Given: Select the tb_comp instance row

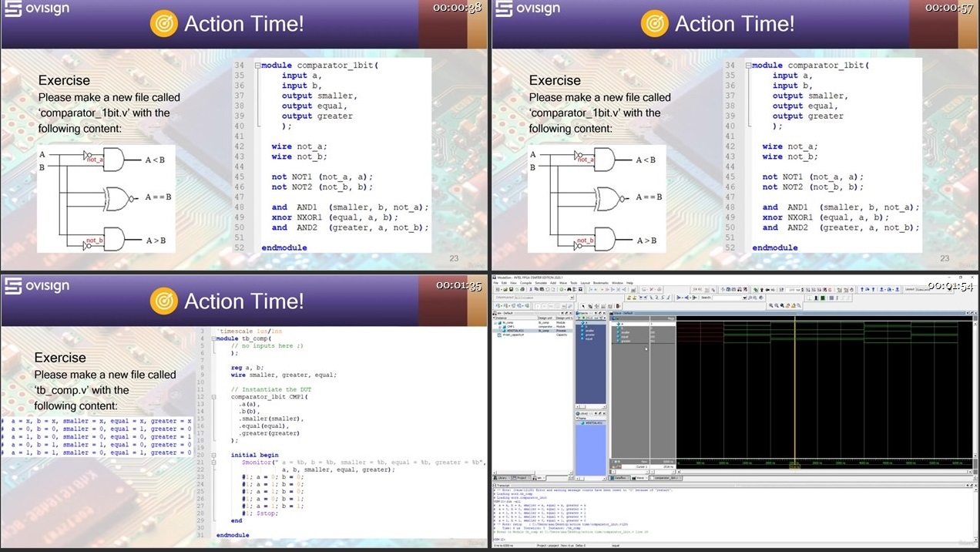Looking at the screenshot, I should [532, 323].
